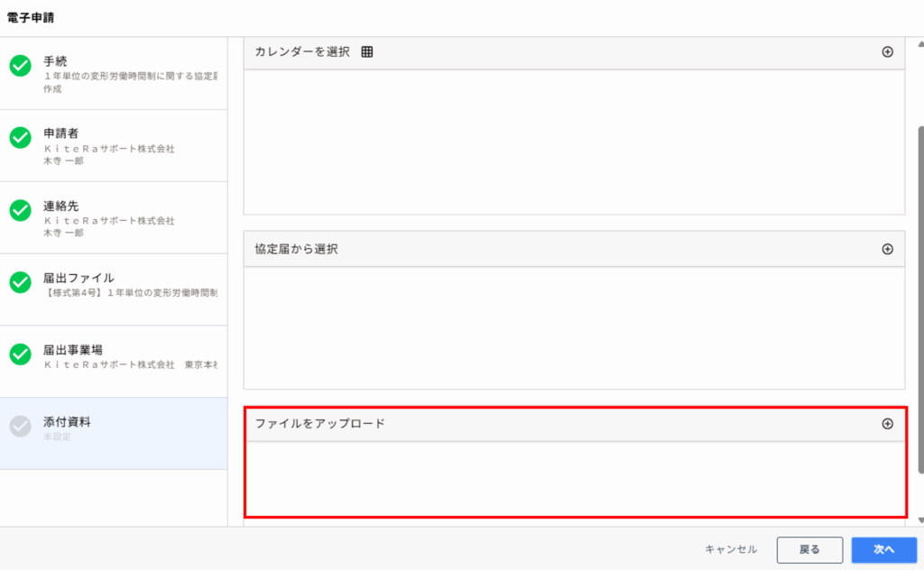Image resolution: width=924 pixels, height=570 pixels.
Task: Click the calendar grid icon next to カレンダーを選択
Action: point(367,52)
